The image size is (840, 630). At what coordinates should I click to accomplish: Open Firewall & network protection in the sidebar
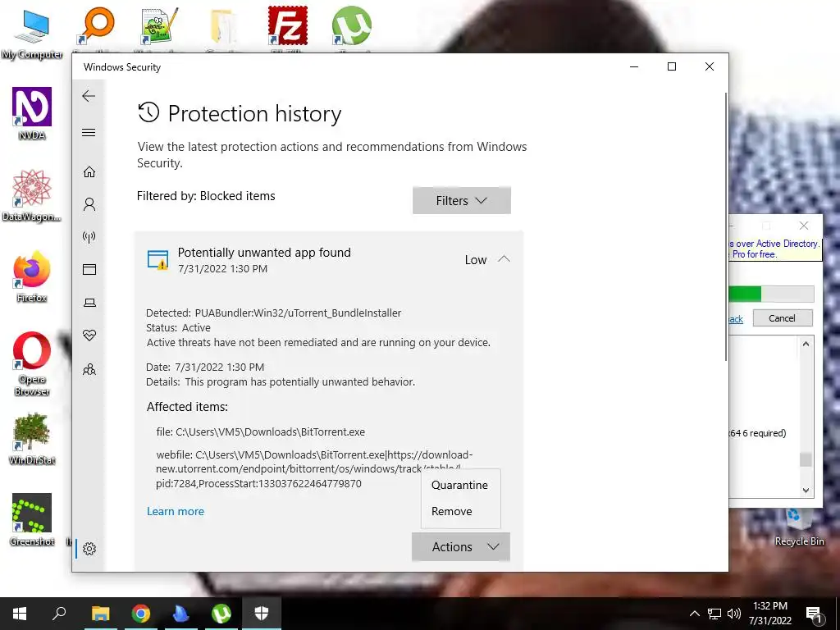click(x=89, y=237)
